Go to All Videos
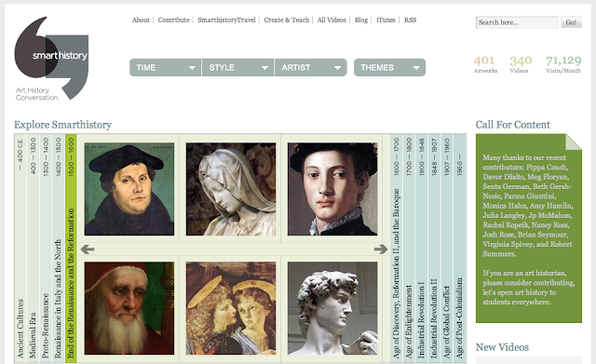The height and width of the screenshot is (364, 596). tap(332, 20)
